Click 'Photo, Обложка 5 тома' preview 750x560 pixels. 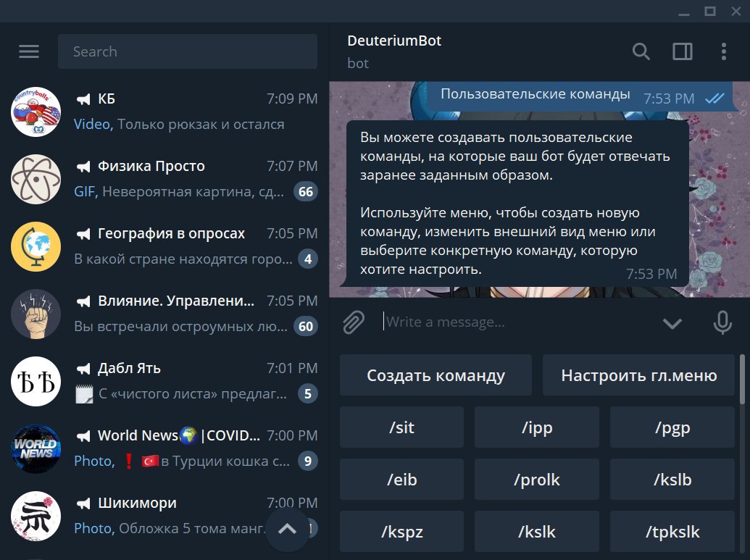coord(170,528)
